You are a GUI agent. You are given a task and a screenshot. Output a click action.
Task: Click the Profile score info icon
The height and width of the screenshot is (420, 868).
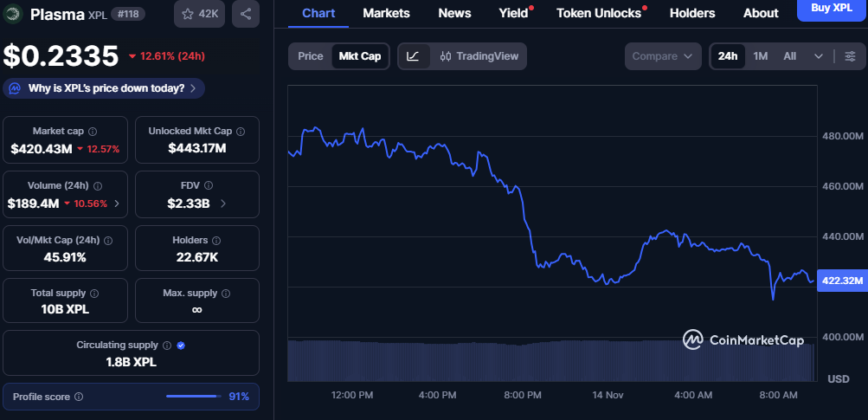[x=79, y=397]
